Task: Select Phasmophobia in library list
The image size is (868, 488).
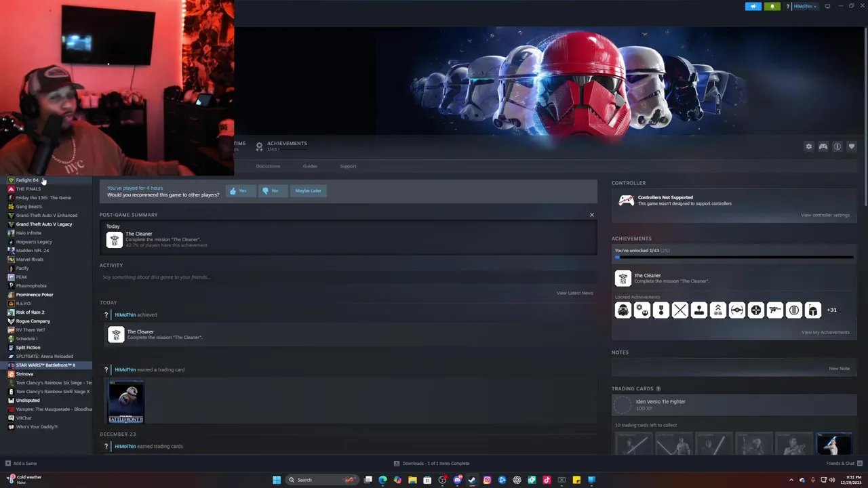Action: click(x=31, y=286)
